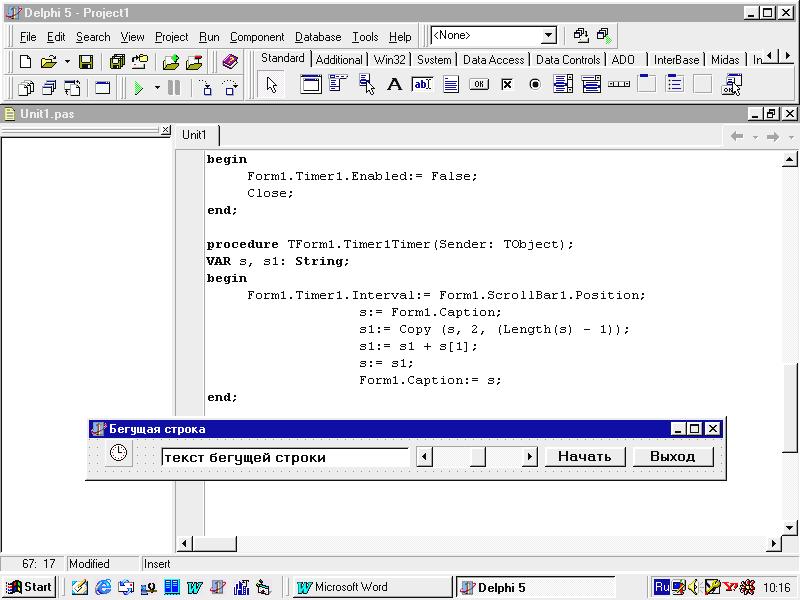
Task: Open the Component menu
Action: click(257, 37)
